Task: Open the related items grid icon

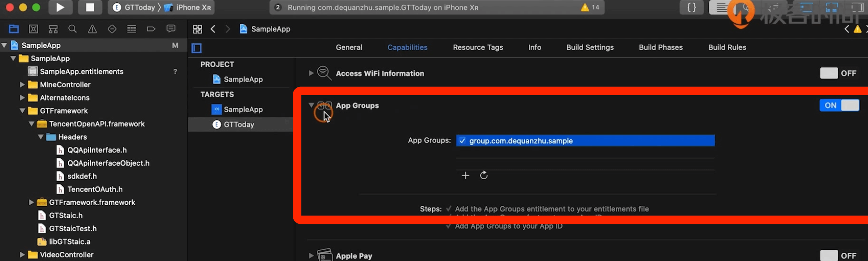Action: 197,29
